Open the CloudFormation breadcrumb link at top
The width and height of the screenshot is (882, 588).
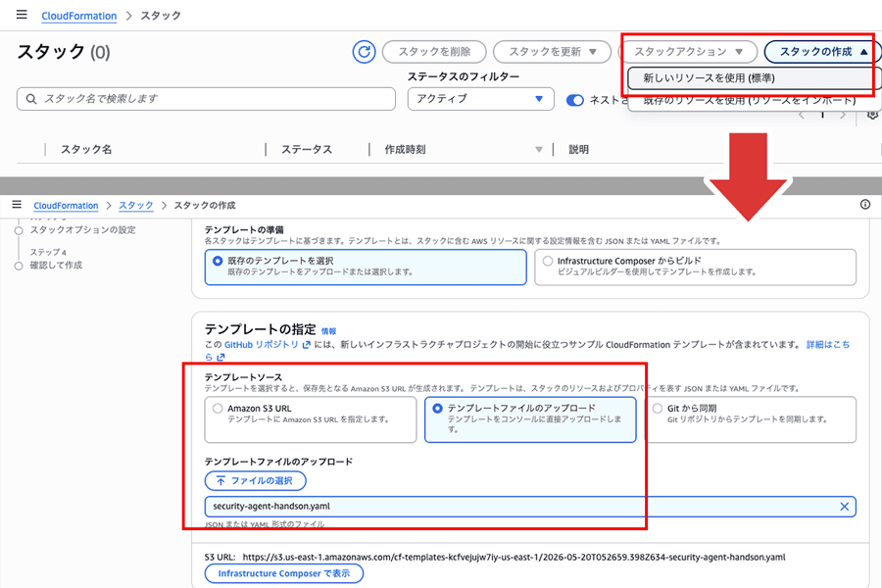pos(78,16)
